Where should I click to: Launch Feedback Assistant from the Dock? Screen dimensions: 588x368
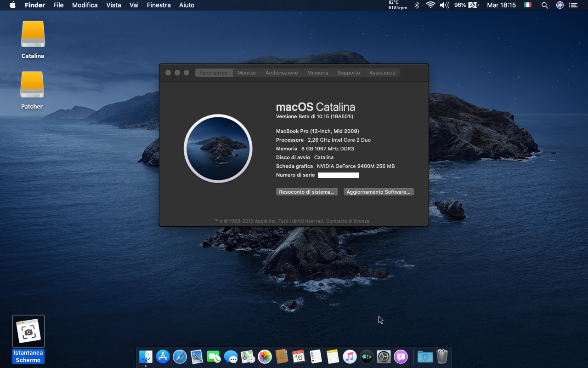pyautogui.click(x=401, y=356)
